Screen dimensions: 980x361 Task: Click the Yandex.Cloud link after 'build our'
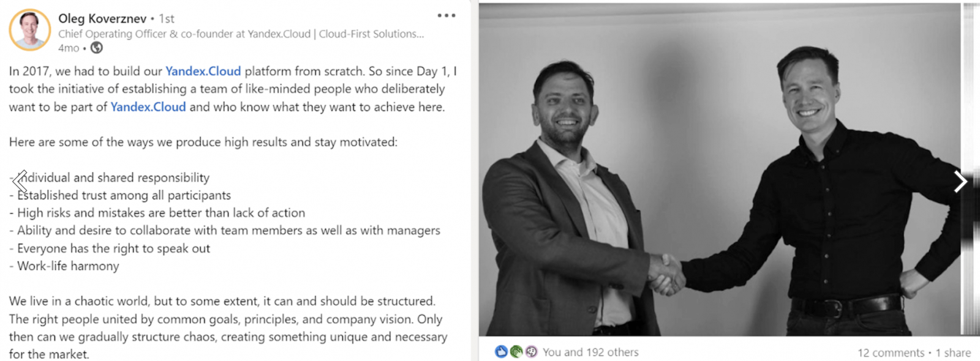tap(203, 71)
